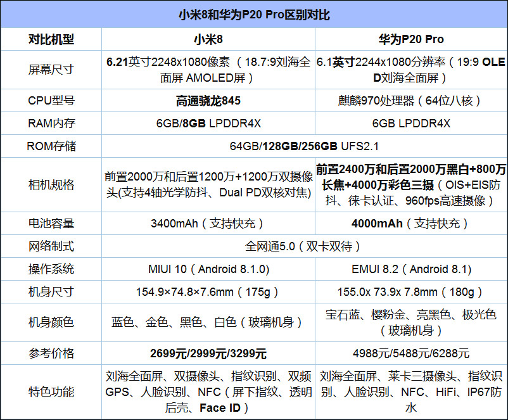This screenshot has height=420, width=508.
Task: Select the ROM存储 row label
Action: coord(51,146)
